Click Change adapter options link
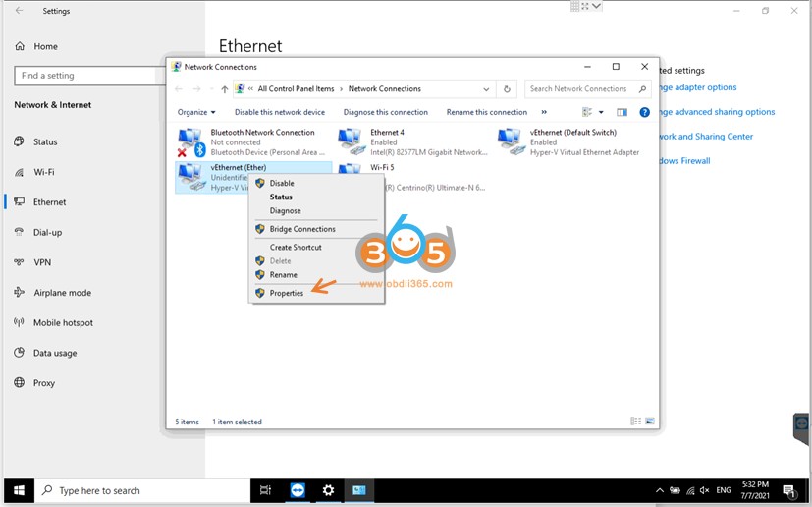The image size is (812, 507). pos(698,87)
